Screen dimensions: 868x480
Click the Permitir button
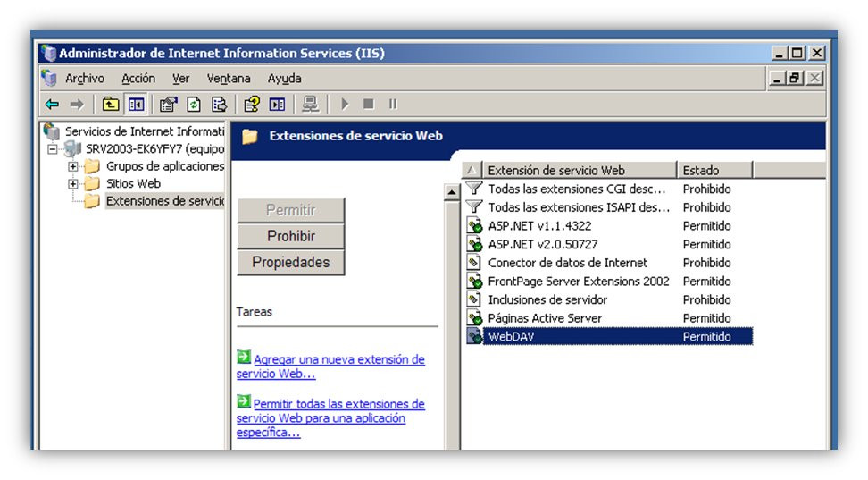click(x=290, y=210)
